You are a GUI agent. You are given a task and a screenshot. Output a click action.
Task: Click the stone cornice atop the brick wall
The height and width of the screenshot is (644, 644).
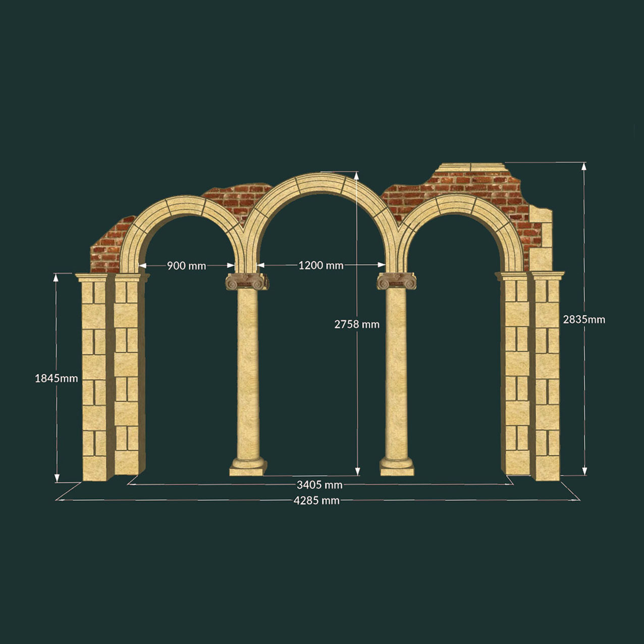472,168
